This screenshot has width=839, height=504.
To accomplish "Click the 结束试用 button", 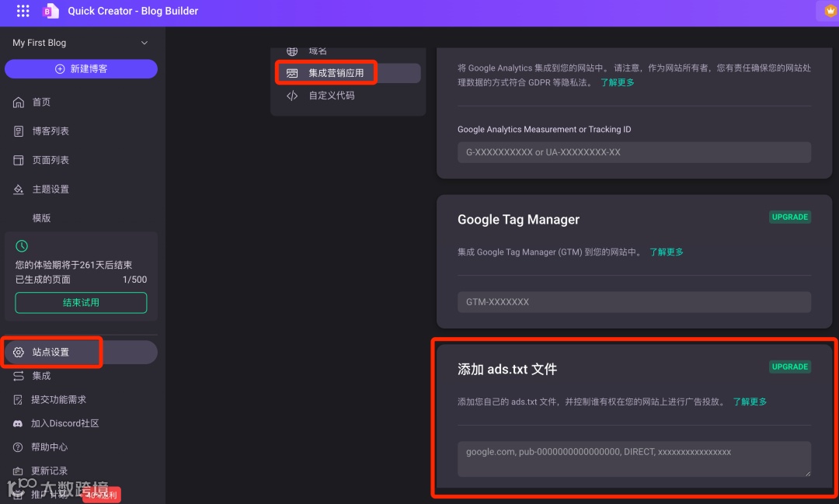I will tap(81, 302).
